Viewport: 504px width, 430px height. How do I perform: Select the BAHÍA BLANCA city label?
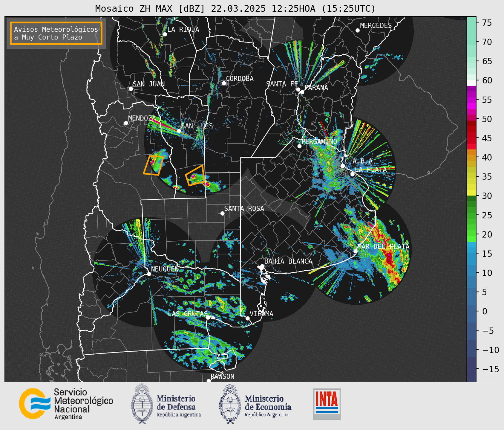pos(288,261)
